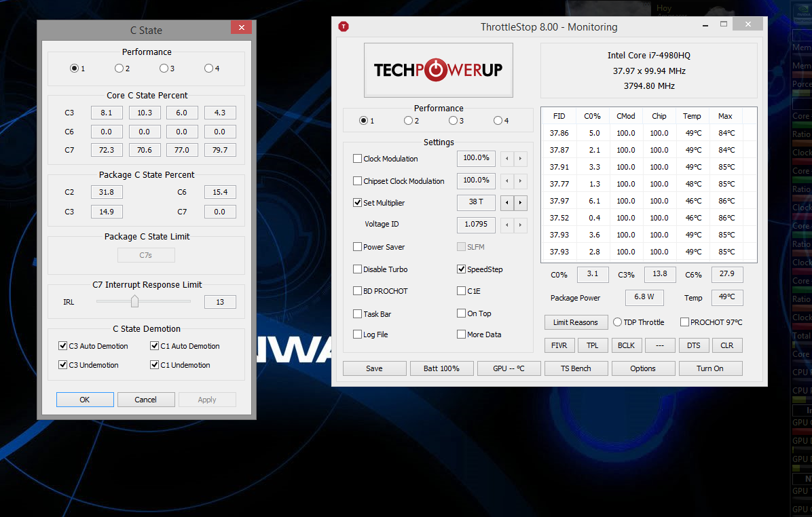The height and width of the screenshot is (517, 812).
Task: Uncheck C3 Auto Demotion
Action: [x=62, y=346]
